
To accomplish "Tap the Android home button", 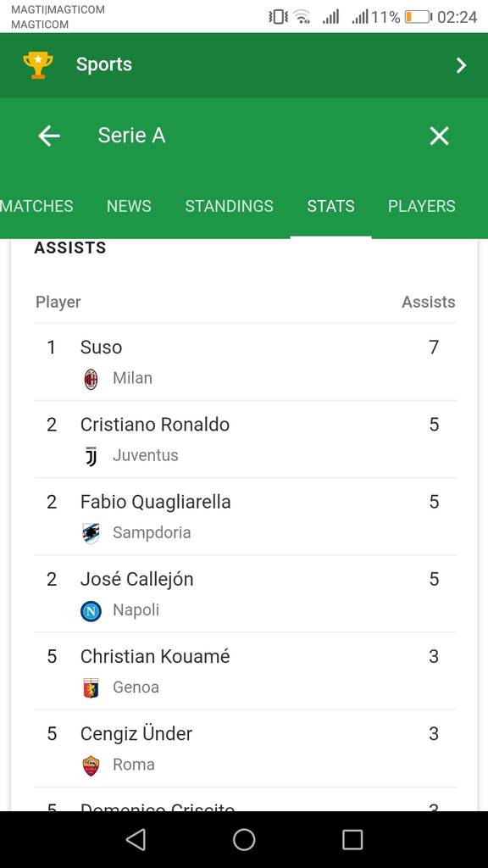I will click(244, 839).
